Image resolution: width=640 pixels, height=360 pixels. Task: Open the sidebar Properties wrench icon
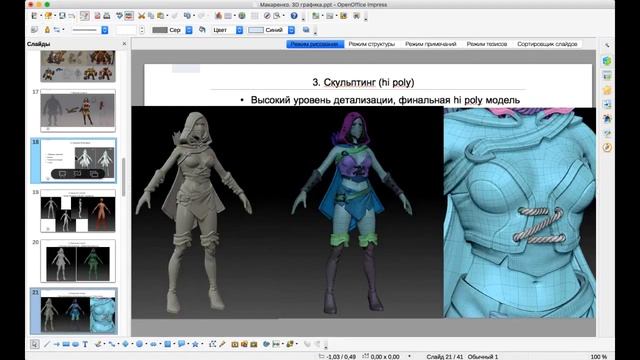point(607,45)
